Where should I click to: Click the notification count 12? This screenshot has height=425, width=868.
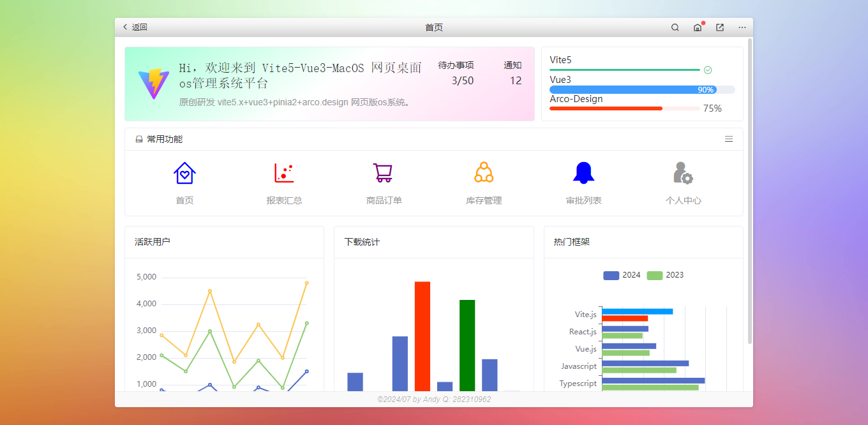point(516,80)
